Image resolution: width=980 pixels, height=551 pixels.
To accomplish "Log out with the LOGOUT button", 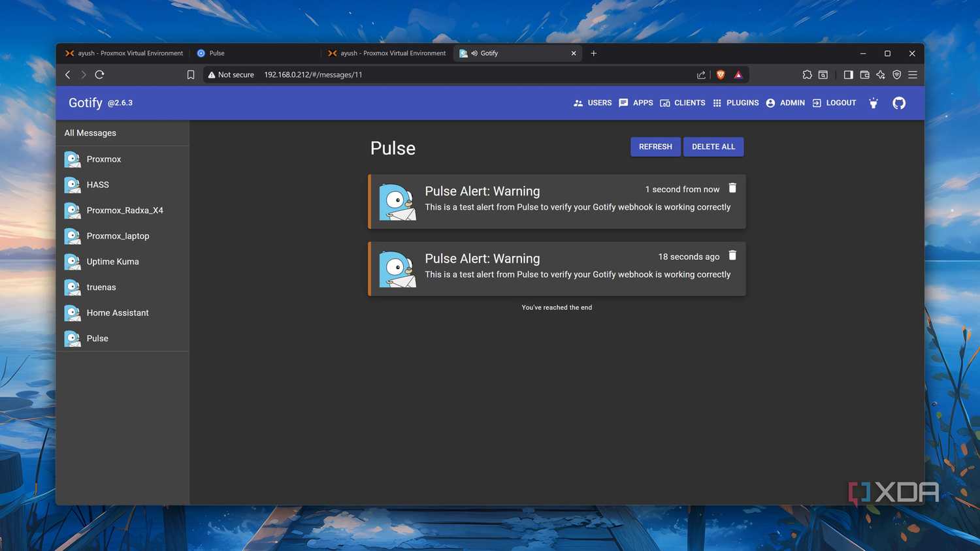I will coord(834,103).
